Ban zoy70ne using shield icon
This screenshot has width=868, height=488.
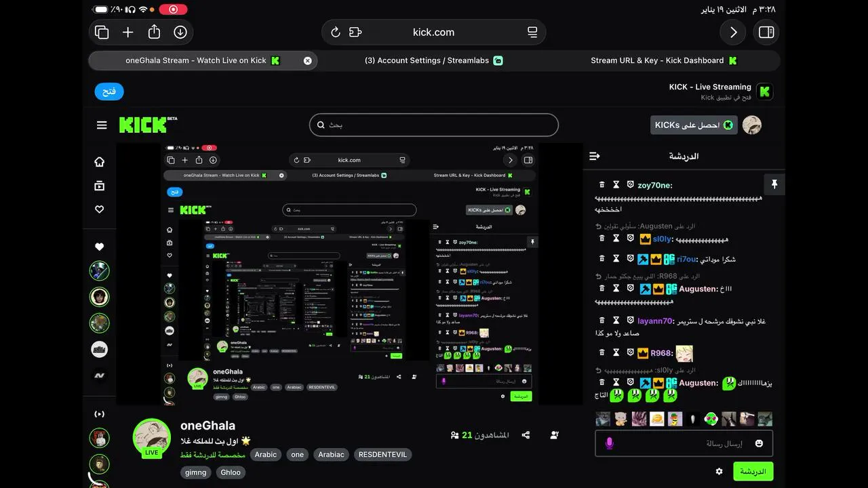coord(630,184)
